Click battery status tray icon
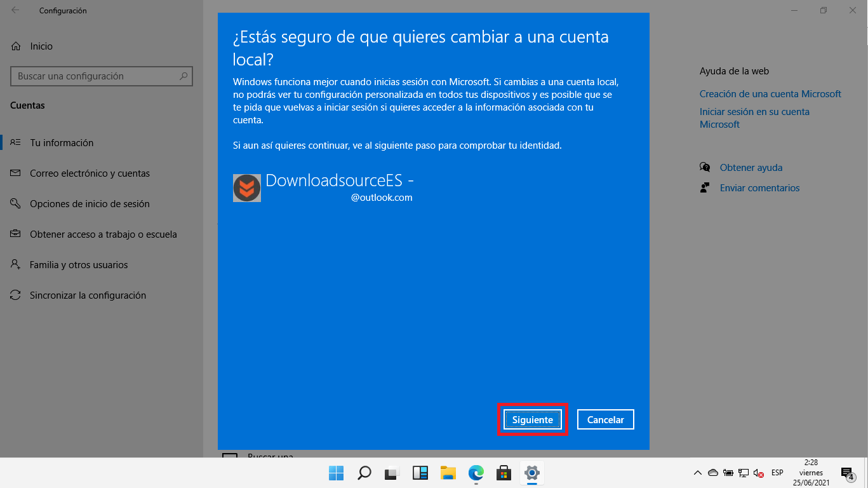The width and height of the screenshot is (868, 488). (728, 473)
